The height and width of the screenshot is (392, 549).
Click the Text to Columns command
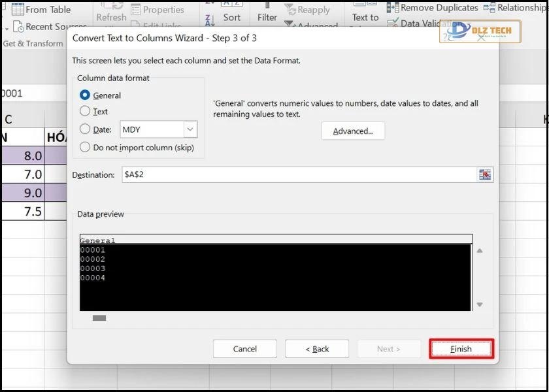coord(365,18)
